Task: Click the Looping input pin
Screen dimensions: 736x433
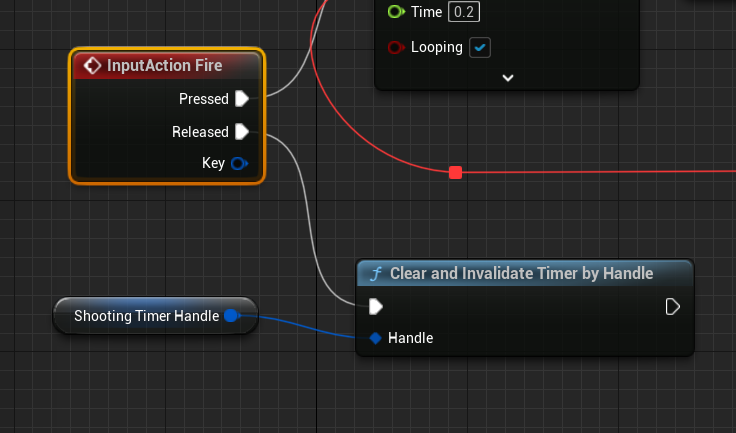Action: (x=396, y=47)
